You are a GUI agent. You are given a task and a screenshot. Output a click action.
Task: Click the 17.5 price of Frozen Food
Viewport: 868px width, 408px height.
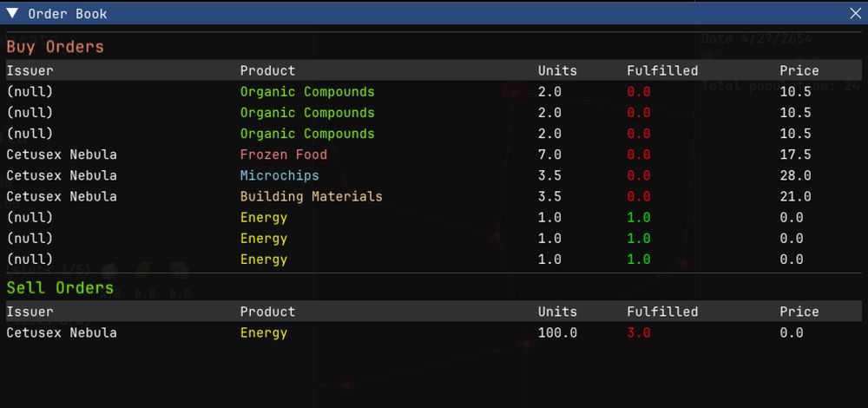795,155
